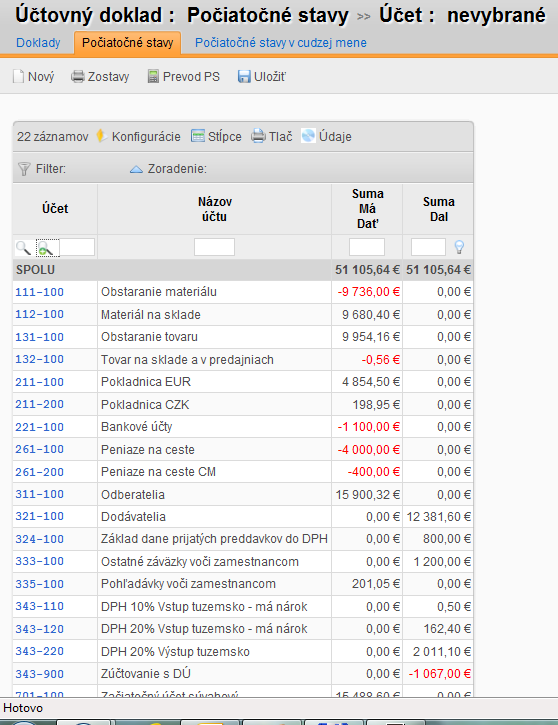
Task: Click the Názov účtu filter input field
Action: (x=215, y=247)
